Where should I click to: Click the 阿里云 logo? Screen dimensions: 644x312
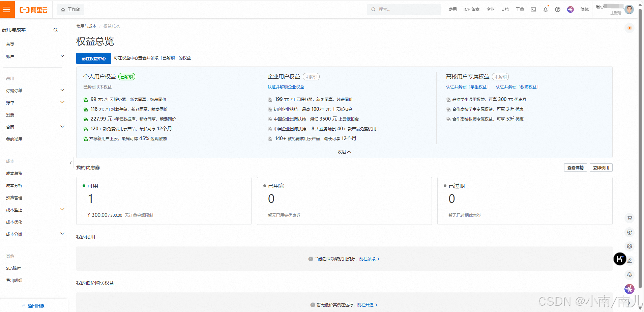[x=33, y=10]
